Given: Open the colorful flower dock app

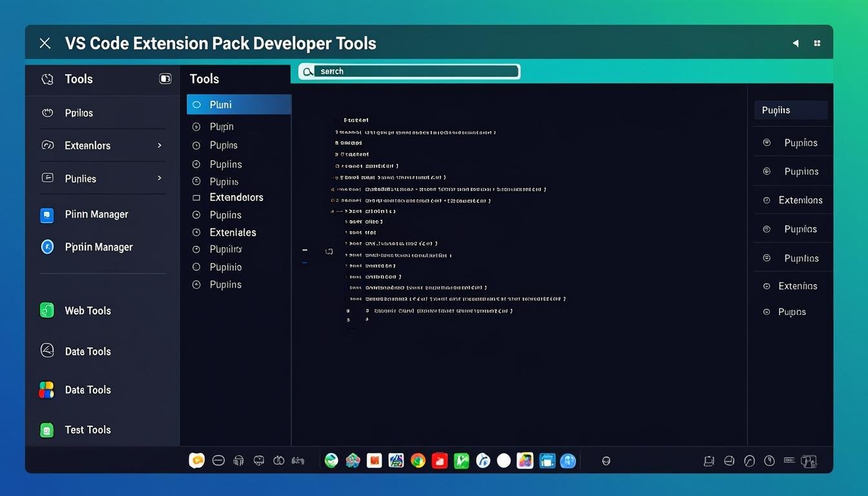Looking at the screenshot, I should point(353,460).
